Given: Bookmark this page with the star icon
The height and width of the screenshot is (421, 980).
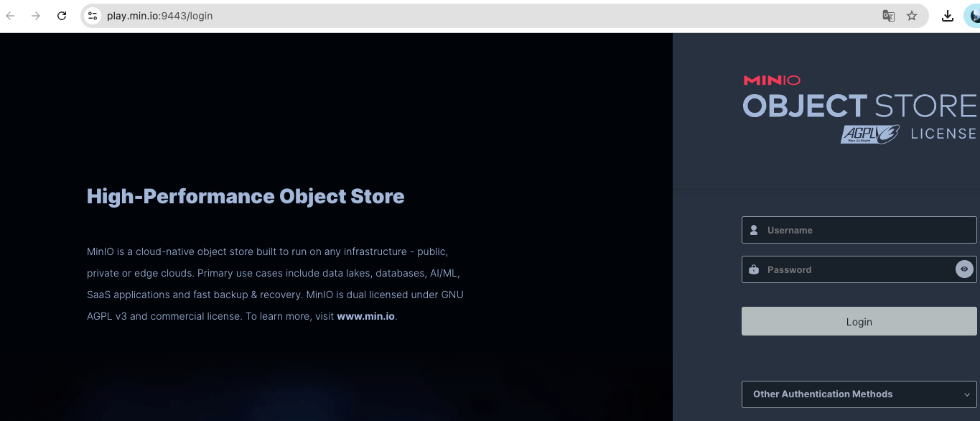Looking at the screenshot, I should coord(912,16).
